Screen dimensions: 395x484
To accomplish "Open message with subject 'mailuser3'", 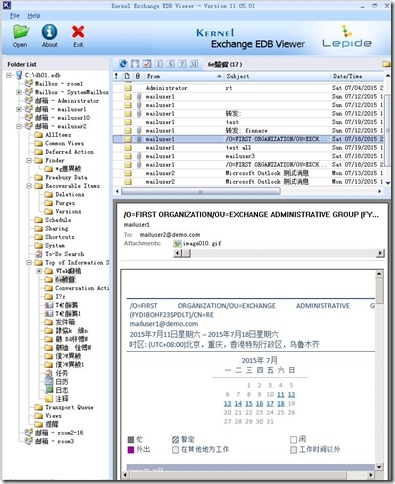I will [x=248, y=156].
